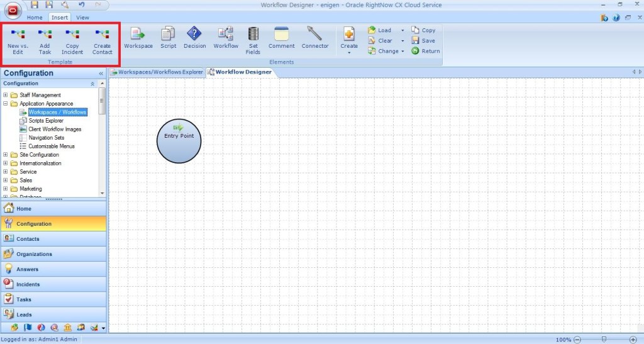The width and height of the screenshot is (644, 344).
Task: Add a Set Fields element
Action: tap(253, 41)
